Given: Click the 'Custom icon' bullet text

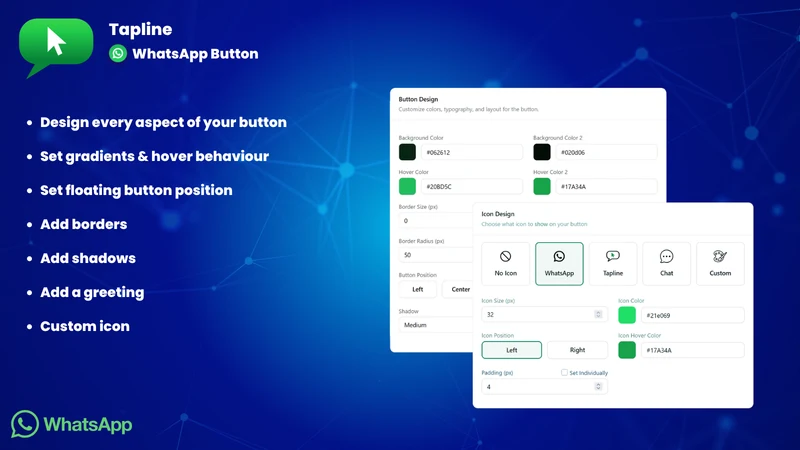Looking at the screenshot, I should [x=85, y=326].
